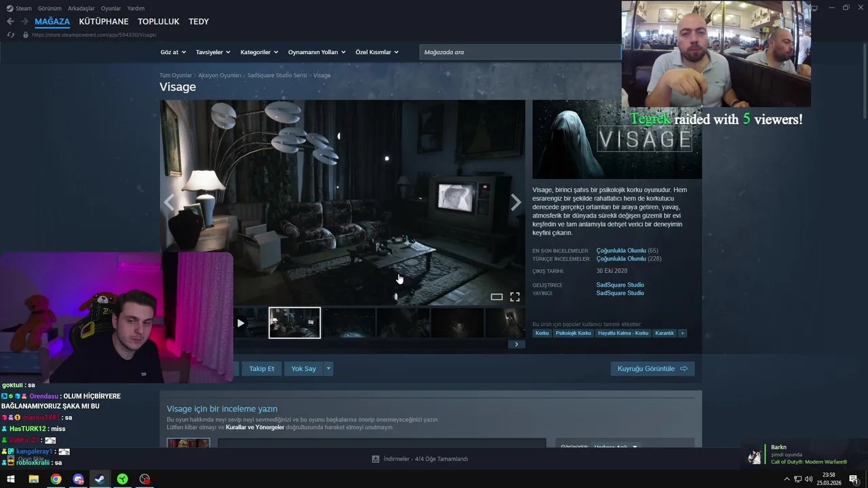The image size is (868, 488).
Task: Advance the thumbnail strip with the small arrow
Action: pos(516,344)
